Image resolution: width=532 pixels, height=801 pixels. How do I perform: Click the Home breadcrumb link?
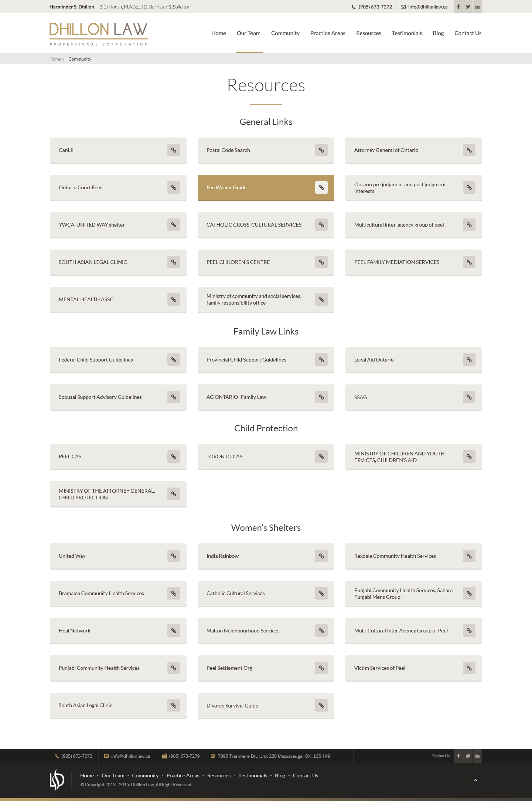pos(55,59)
